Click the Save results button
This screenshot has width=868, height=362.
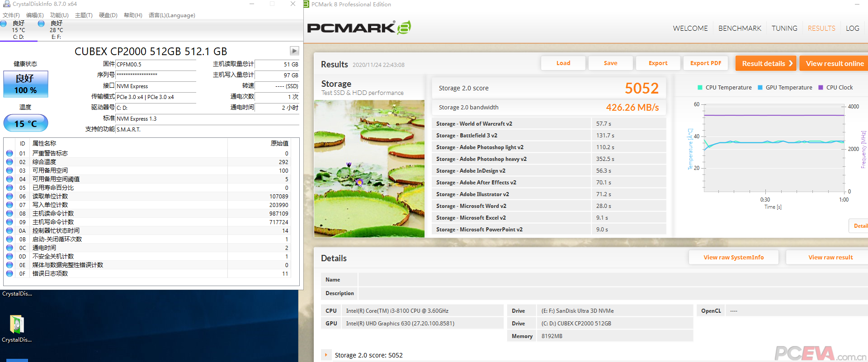click(x=611, y=63)
